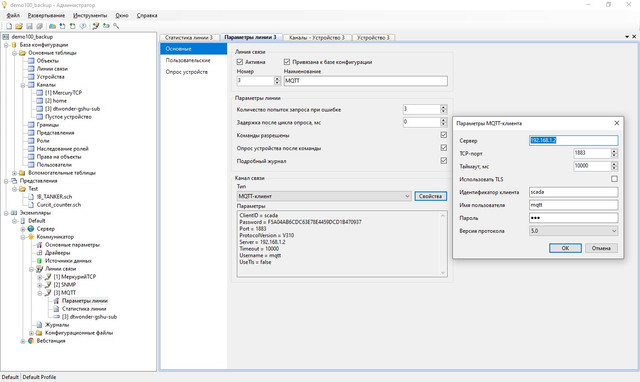This screenshot has height=382, width=640.
Task: Enable the Использовать TLS checkbox
Action: pyautogui.click(x=614, y=179)
